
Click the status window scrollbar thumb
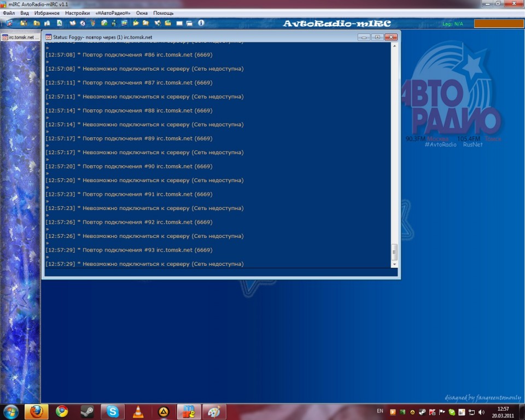tap(395, 252)
